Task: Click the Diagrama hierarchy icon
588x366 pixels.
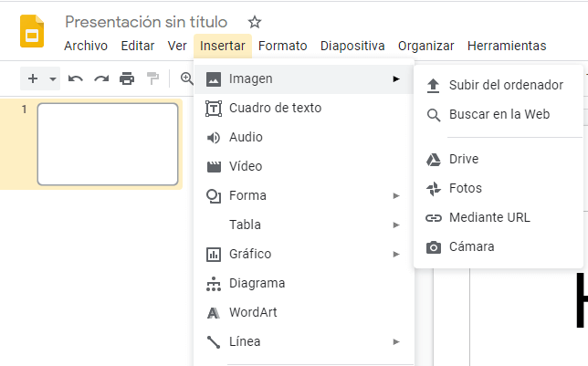Action: click(214, 284)
